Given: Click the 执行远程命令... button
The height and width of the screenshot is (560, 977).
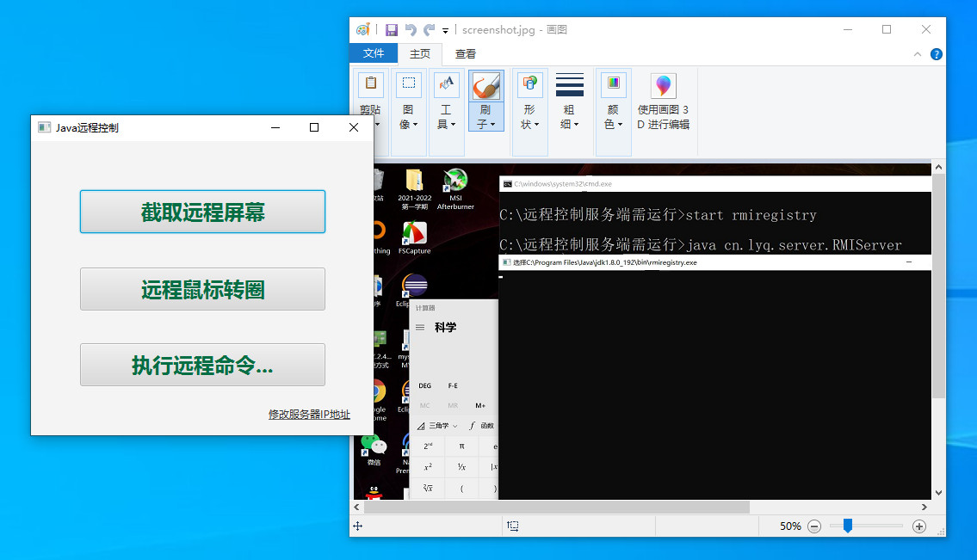Looking at the screenshot, I should [202, 365].
